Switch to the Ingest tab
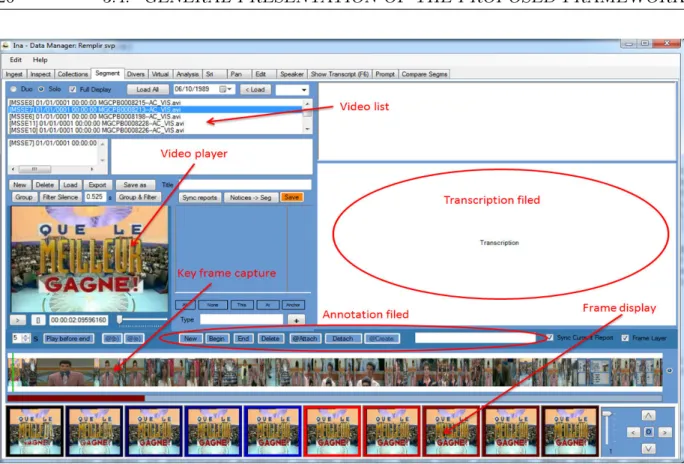 pos(14,74)
